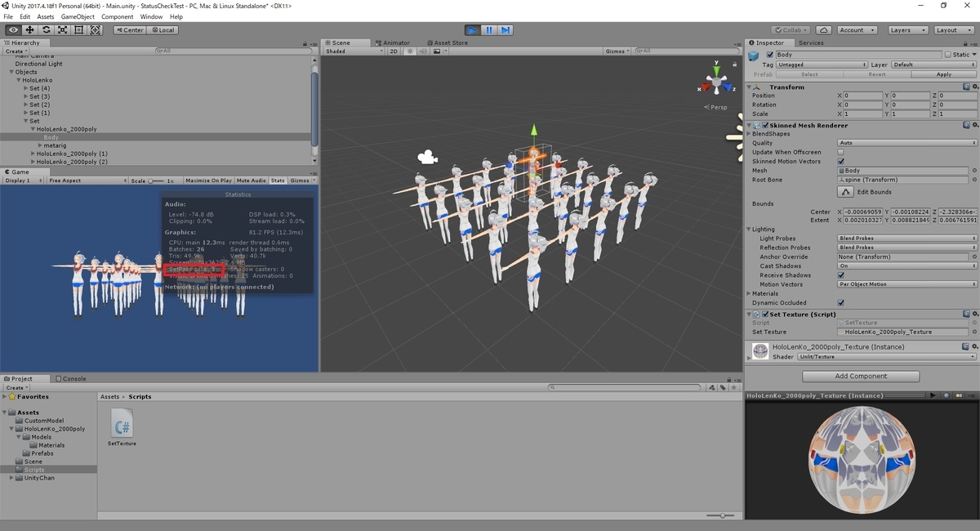980x531 pixels.
Task: Play the material preview animation
Action: click(x=933, y=395)
